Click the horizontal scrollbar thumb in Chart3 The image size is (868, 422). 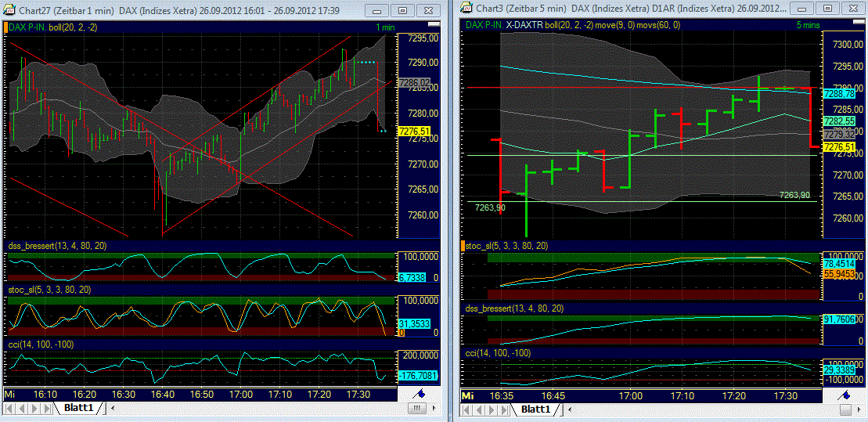847,409
